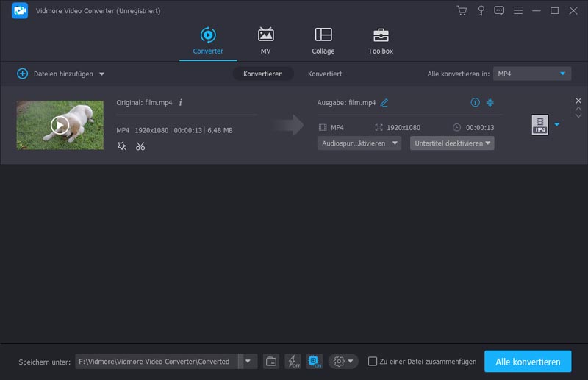588x380 pixels.
Task: Show info for original film.mp4
Action: click(x=181, y=103)
